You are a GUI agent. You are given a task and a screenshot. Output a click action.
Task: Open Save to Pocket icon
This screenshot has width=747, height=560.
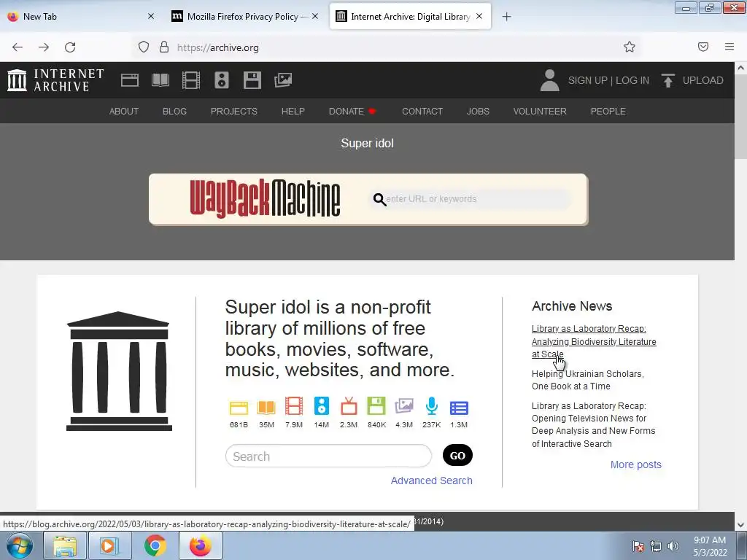click(703, 47)
